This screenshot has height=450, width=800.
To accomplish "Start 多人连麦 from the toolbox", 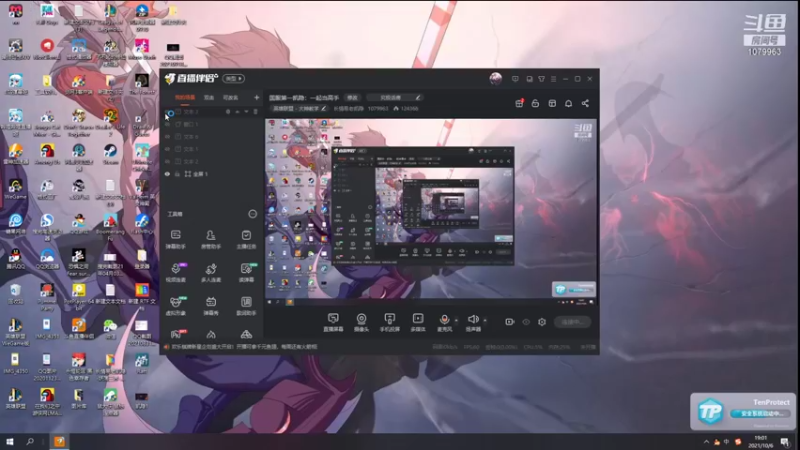I will 211,272.
